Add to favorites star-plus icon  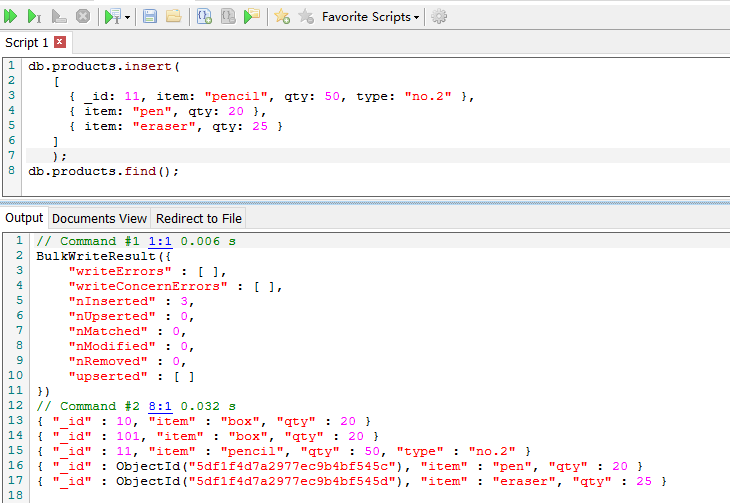click(x=282, y=17)
